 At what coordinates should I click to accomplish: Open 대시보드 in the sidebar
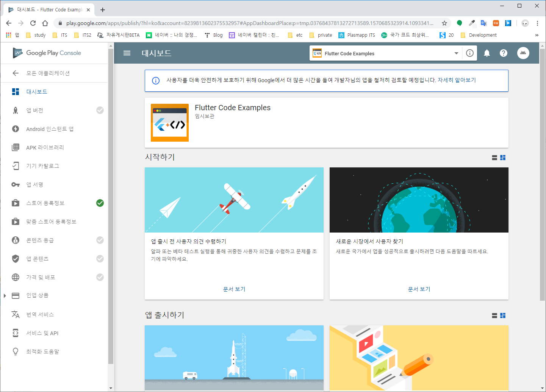54,92
